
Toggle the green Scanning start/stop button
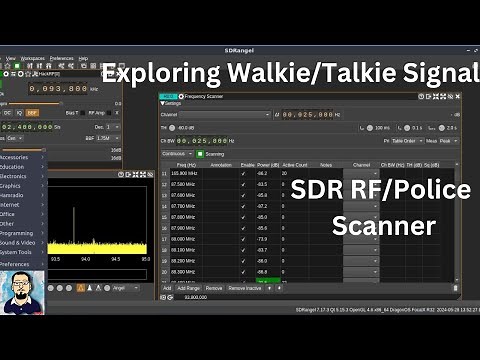point(200,154)
